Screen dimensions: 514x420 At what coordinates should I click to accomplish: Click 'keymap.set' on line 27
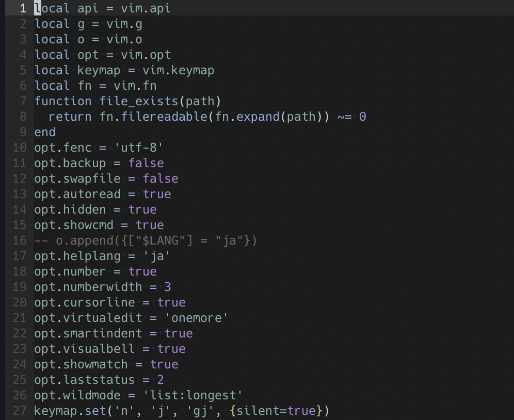[70, 411]
